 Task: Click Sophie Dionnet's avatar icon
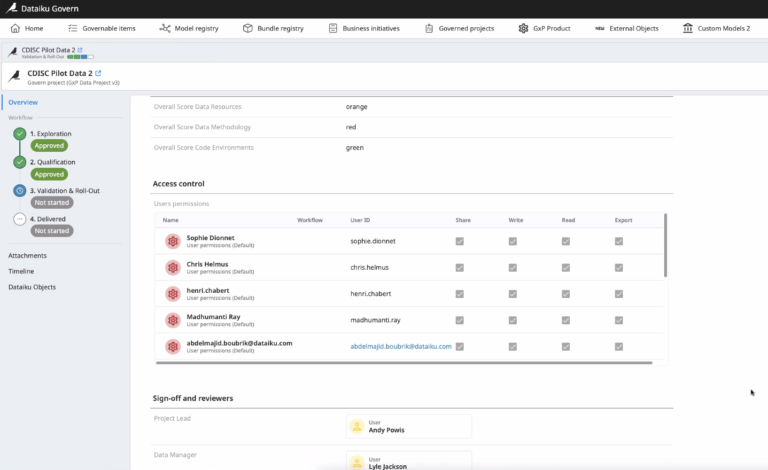click(172, 241)
